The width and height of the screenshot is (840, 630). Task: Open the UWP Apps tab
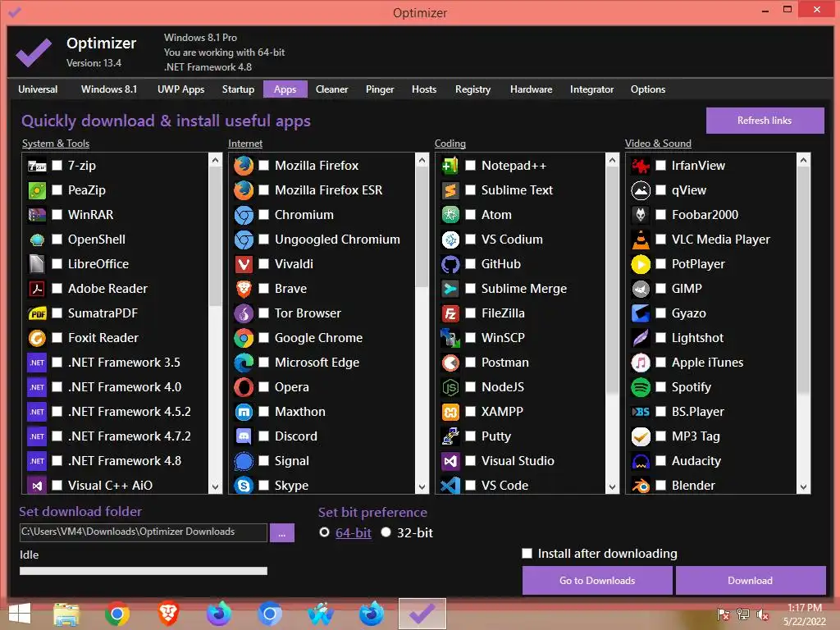(x=180, y=89)
